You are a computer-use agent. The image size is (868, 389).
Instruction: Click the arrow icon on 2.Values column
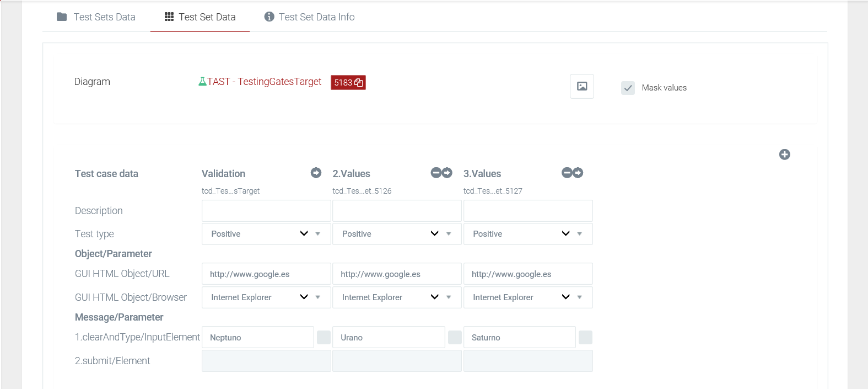point(447,173)
